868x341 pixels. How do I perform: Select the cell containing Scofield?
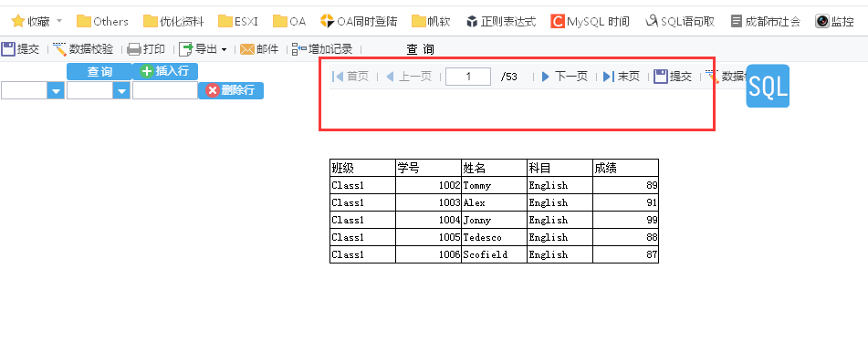point(495,254)
